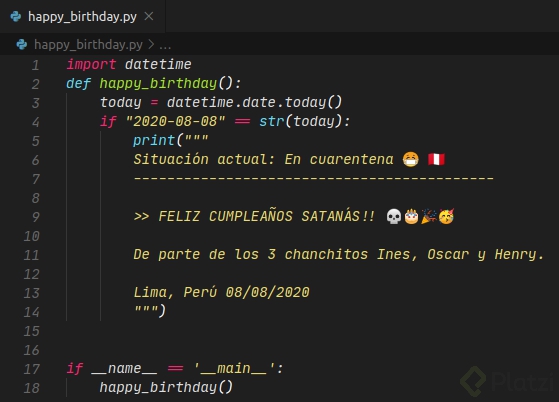Click the breadcrumb chevron separator
The height and width of the screenshot is (402, 559).
coord(151,45)
